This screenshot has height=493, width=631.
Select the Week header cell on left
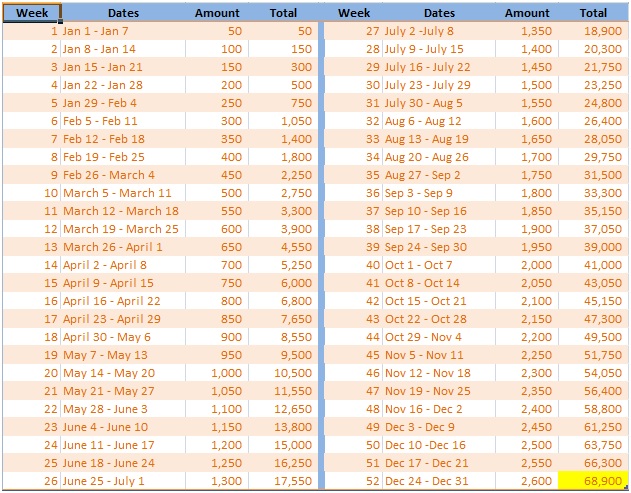click(x=32, y=13)
